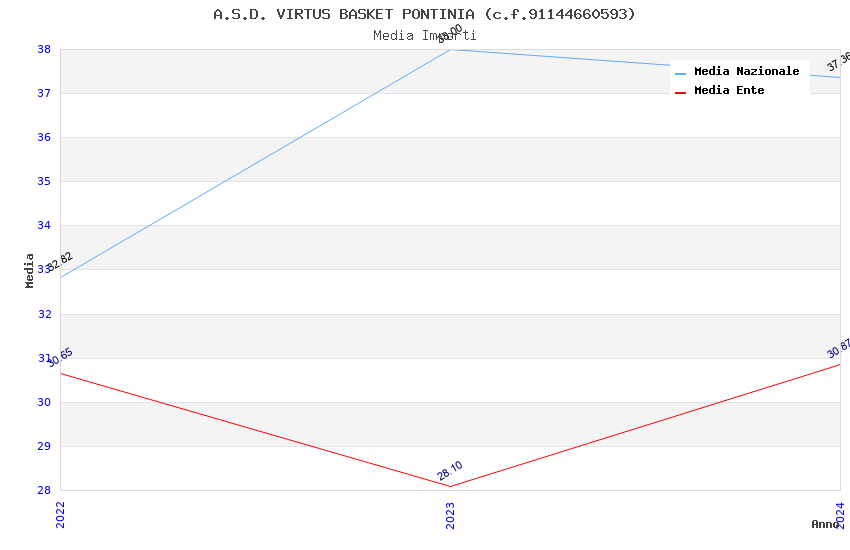Click the 30.65 data point label
The width and height of the screenshot is (850, 550).
click(60, 358)
